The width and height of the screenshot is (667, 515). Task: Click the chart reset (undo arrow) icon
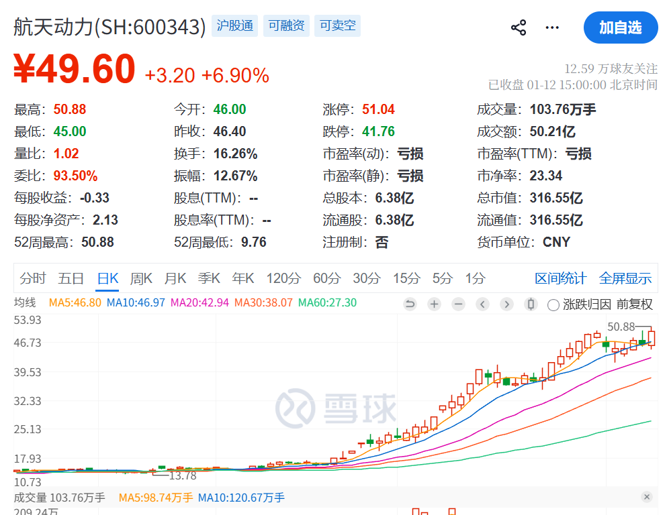click(410, 304)
